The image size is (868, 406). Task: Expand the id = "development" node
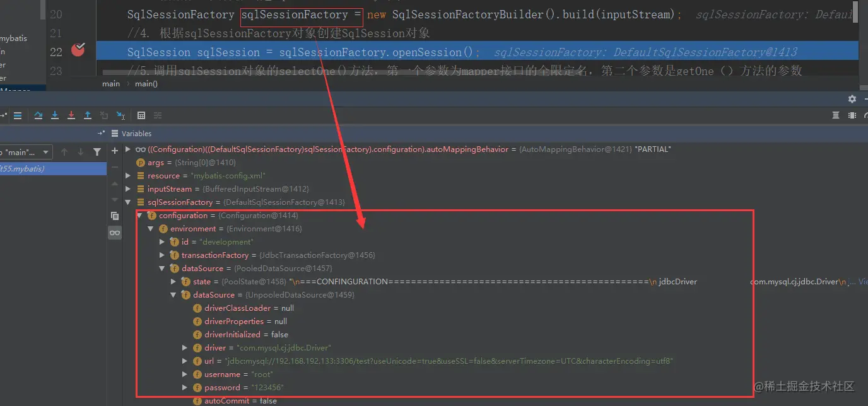click(162, 242)
